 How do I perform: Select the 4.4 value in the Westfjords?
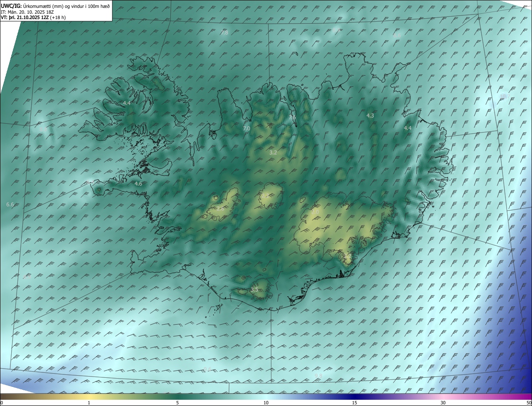coord(127,103)
